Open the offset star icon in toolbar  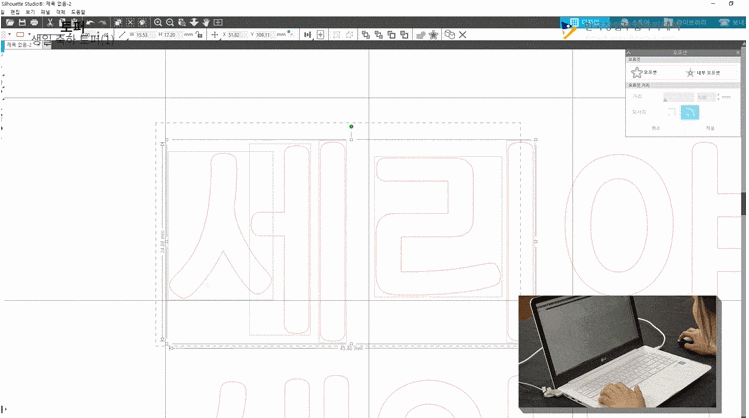(x=433, y=34)
